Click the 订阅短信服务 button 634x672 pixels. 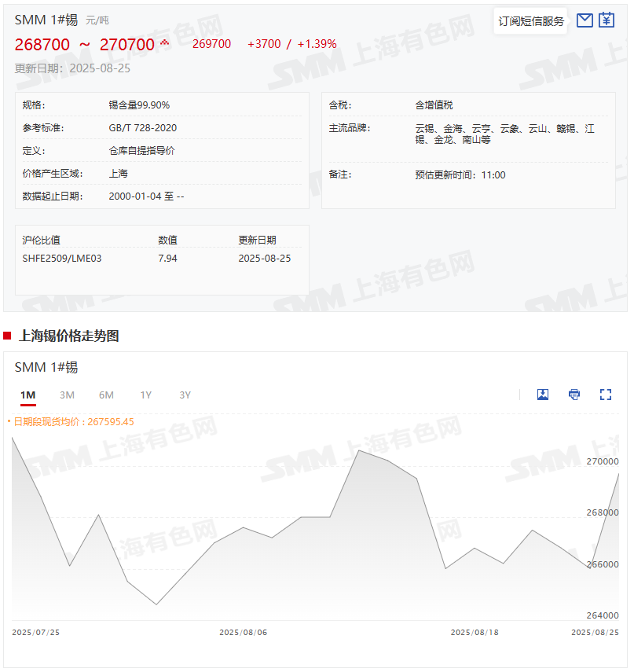point(531,21)
